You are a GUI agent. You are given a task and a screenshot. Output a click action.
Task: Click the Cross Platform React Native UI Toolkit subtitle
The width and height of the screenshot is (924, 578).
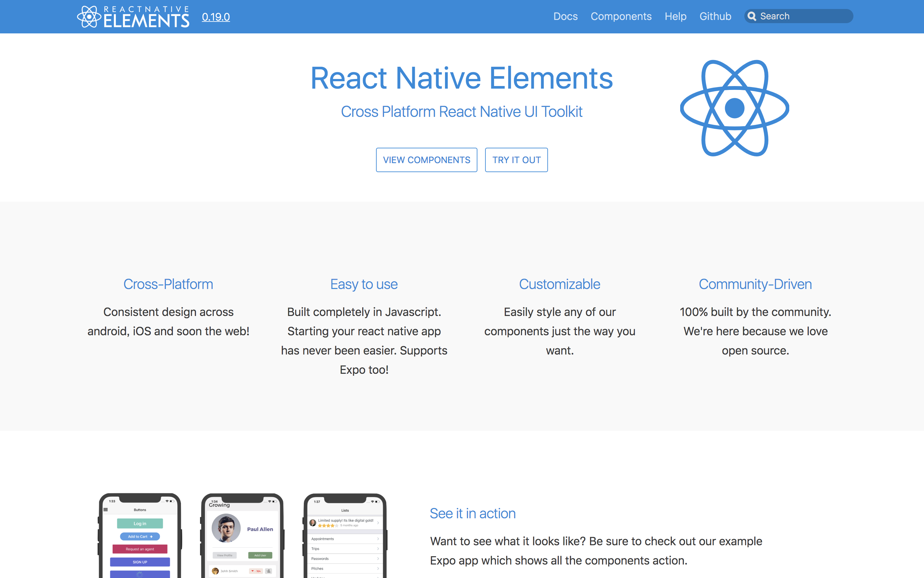462,112
